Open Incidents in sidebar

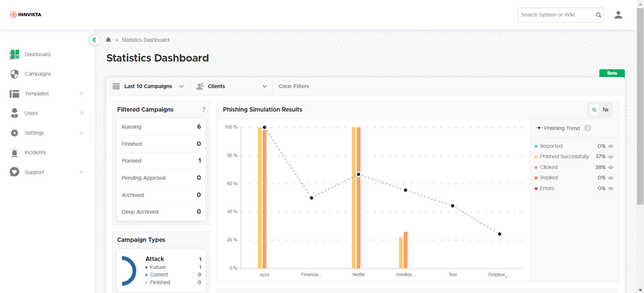(35, 153)
